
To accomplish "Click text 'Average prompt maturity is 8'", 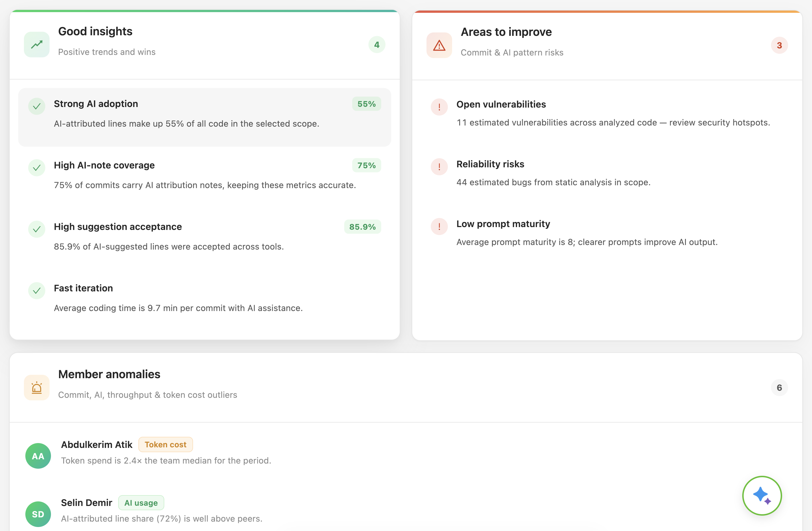I will (515, 242).
